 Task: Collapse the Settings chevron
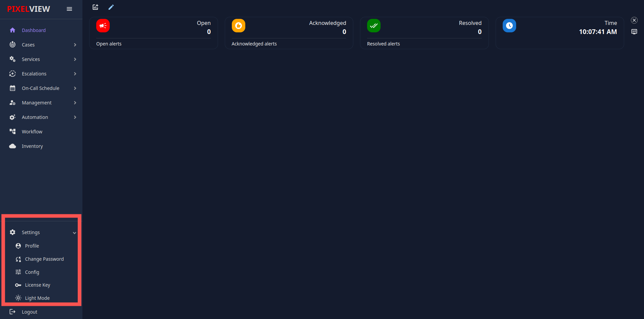tap(74, 233)
